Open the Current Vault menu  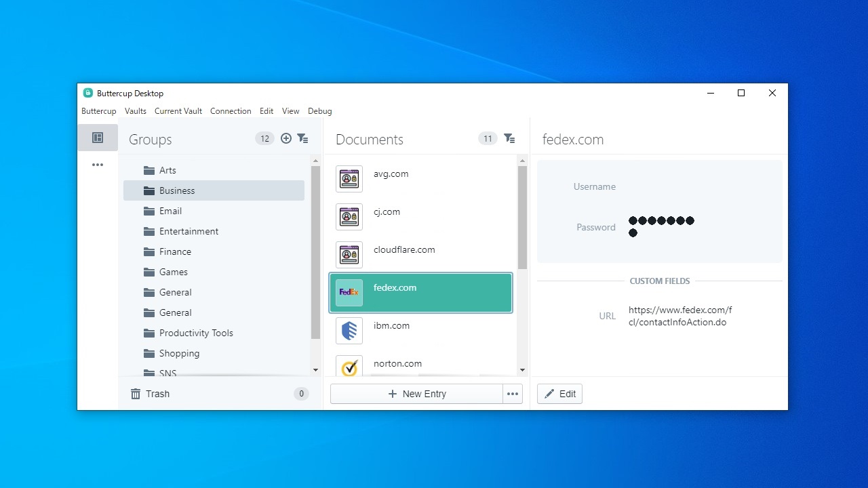tap(178, 111)
